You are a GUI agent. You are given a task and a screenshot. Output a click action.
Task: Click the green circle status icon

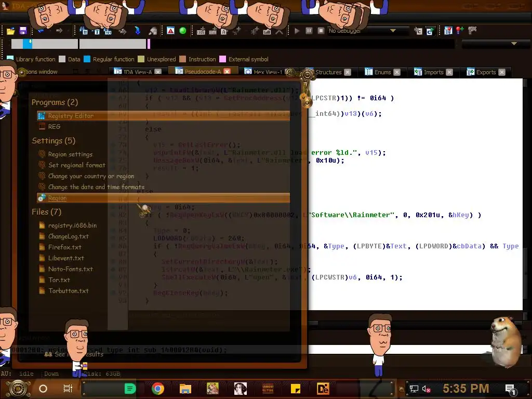click(182, 31)
